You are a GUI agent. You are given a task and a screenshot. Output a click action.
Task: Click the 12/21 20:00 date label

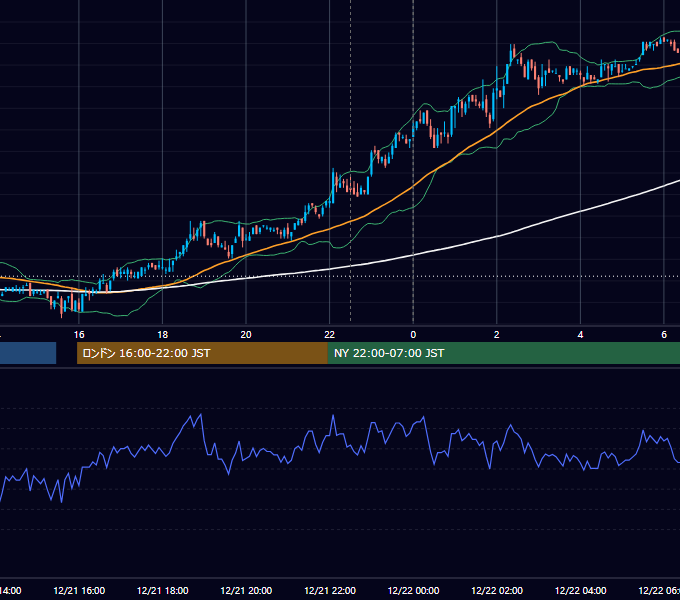(x=246, y=591)
